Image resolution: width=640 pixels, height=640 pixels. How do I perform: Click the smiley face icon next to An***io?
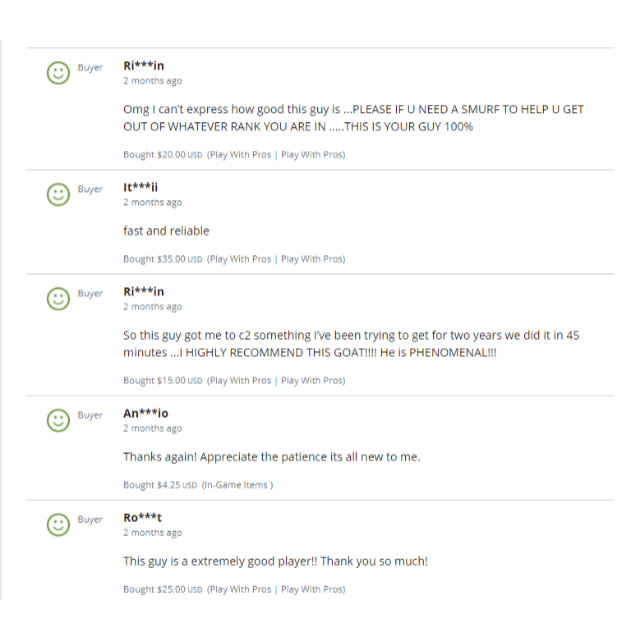pyautogui.click(x=58, y=420)
